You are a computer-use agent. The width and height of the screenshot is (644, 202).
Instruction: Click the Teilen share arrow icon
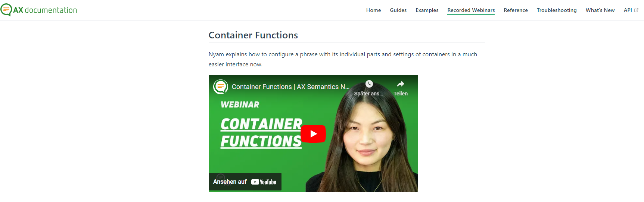pos(400,84)
